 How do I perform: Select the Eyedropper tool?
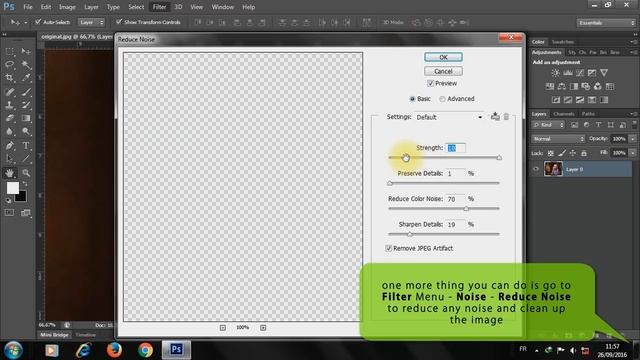(26, 78)
